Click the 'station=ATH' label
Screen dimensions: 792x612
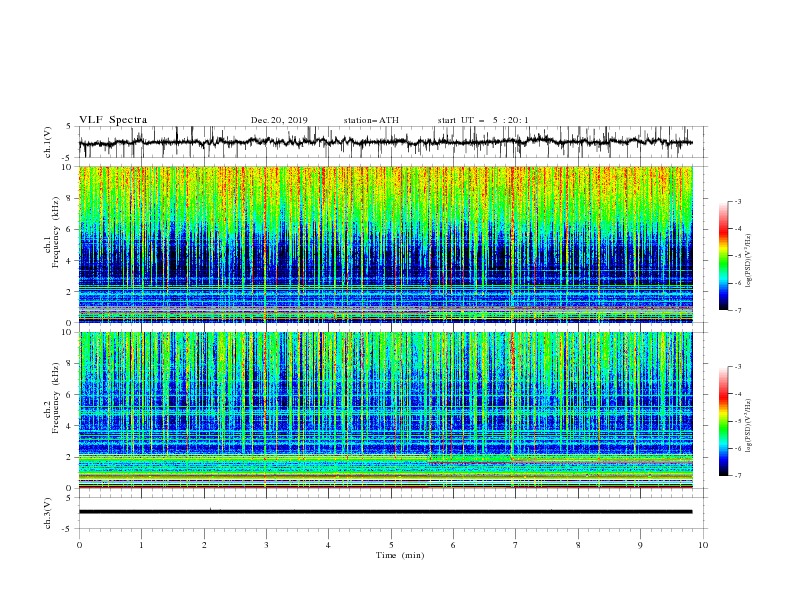click(x=371, y=120)
